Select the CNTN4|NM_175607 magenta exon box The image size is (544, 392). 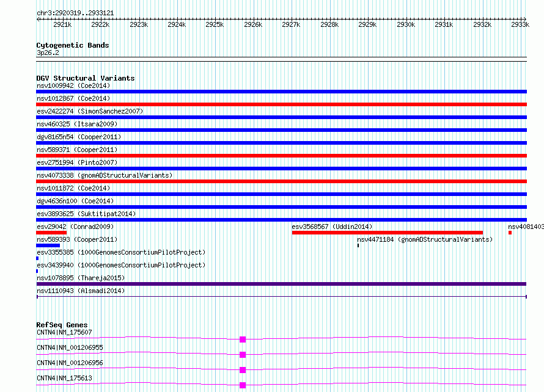(x=243, y=339)
